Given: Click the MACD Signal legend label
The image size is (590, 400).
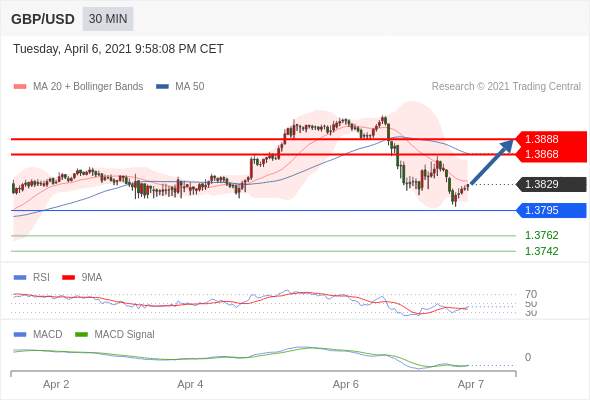Looking at the screenshot, I should coord(125,334).
